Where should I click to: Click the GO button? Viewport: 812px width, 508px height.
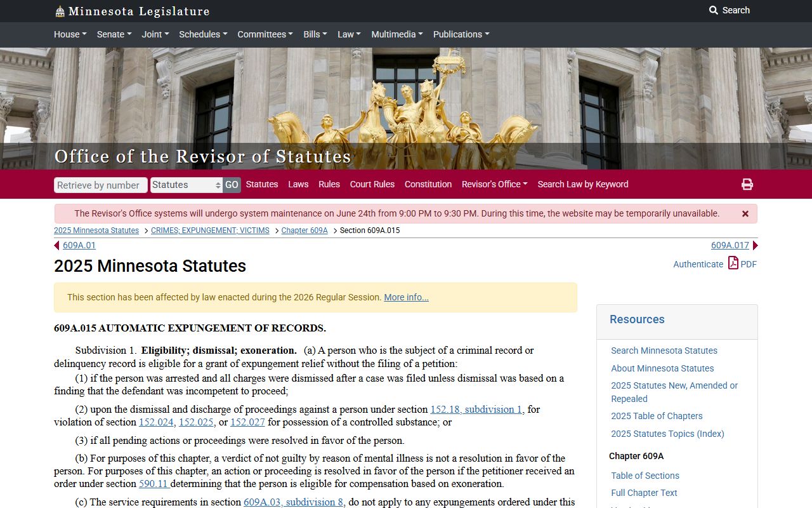232,185
